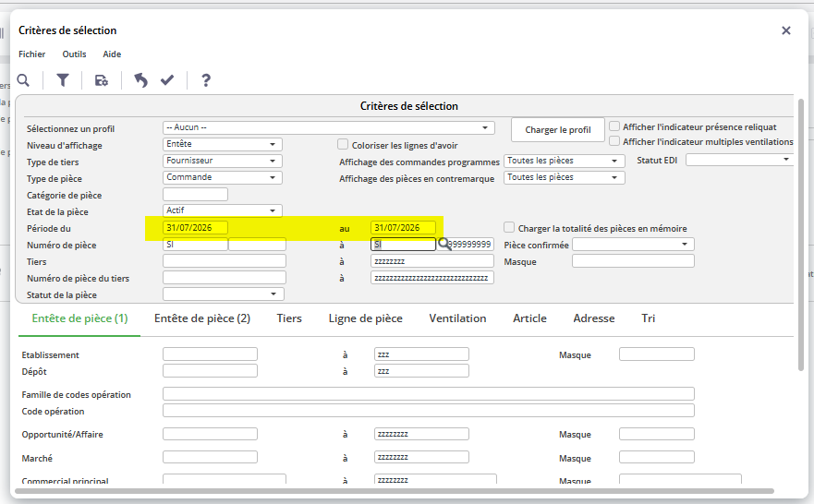Click the Code opération field
This screenshot has height=504, width=814.
click(429, 410)
